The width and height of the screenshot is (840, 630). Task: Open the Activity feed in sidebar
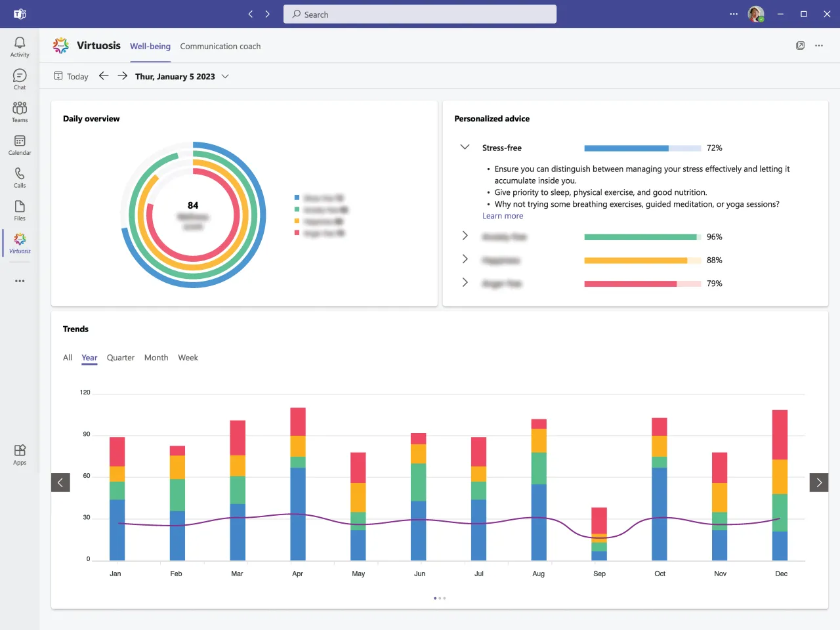[x=20, y=47]
